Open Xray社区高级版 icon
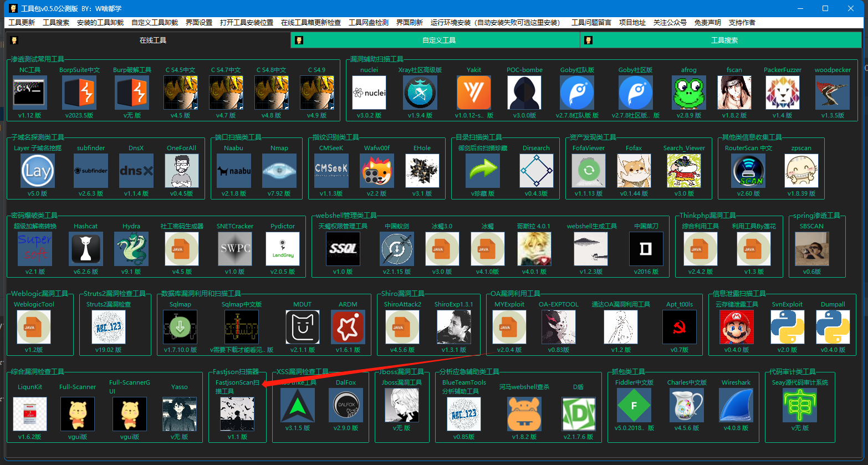Image resolution: width=868 pixels, height=465 pixels. 420,93
